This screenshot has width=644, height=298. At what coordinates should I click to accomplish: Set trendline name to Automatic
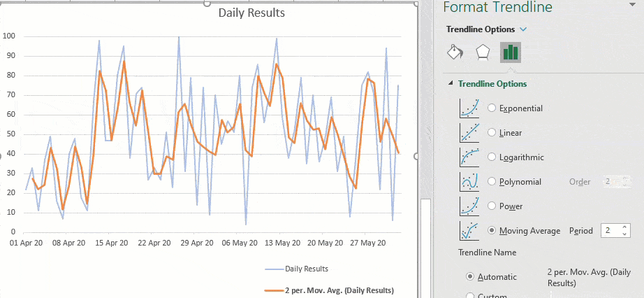[471, 276]
